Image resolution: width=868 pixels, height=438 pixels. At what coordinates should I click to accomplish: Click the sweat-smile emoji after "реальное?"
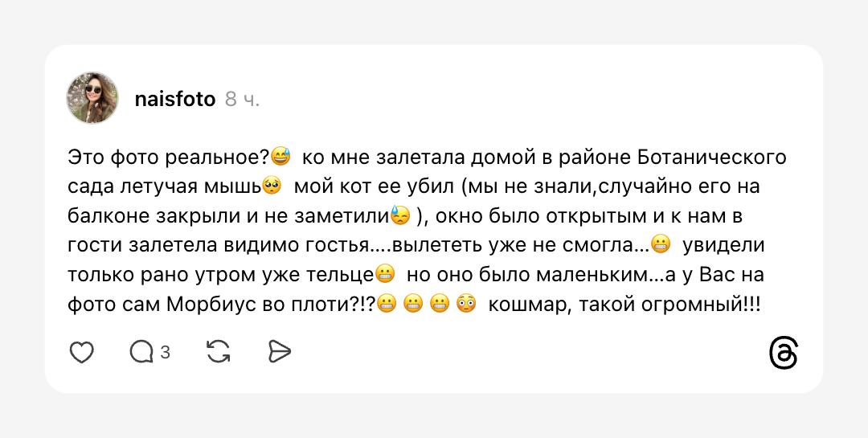[280, 156]
